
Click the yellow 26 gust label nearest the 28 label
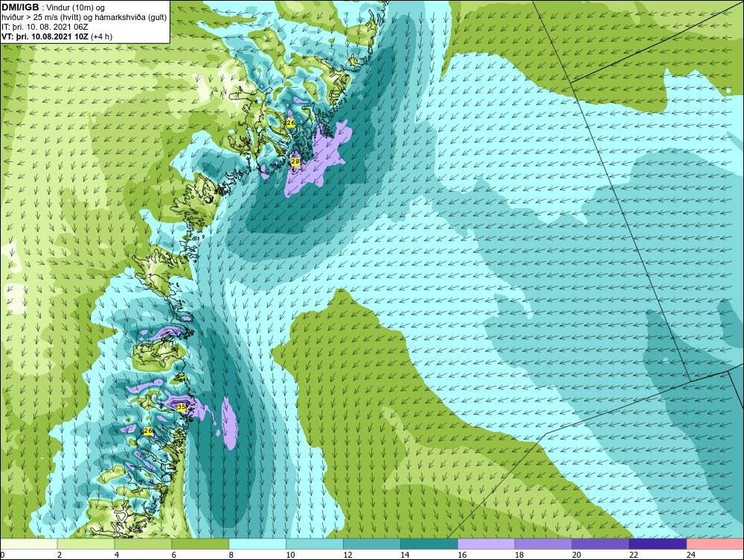point(291,123)
